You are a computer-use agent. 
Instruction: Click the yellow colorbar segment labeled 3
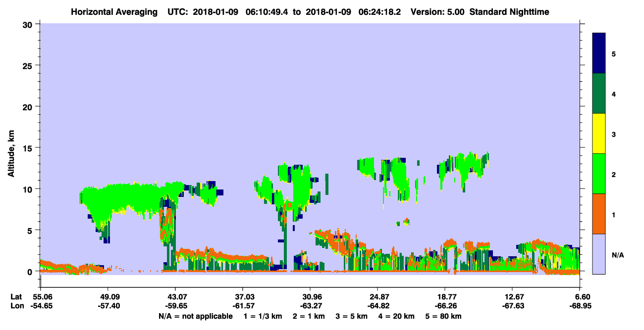(599, 133)
